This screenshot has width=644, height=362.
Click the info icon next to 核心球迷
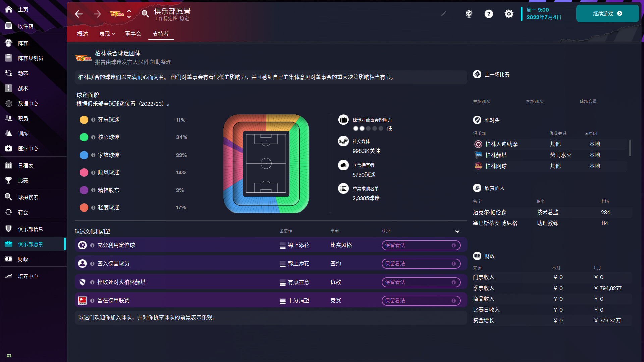(x=93, y=137)
